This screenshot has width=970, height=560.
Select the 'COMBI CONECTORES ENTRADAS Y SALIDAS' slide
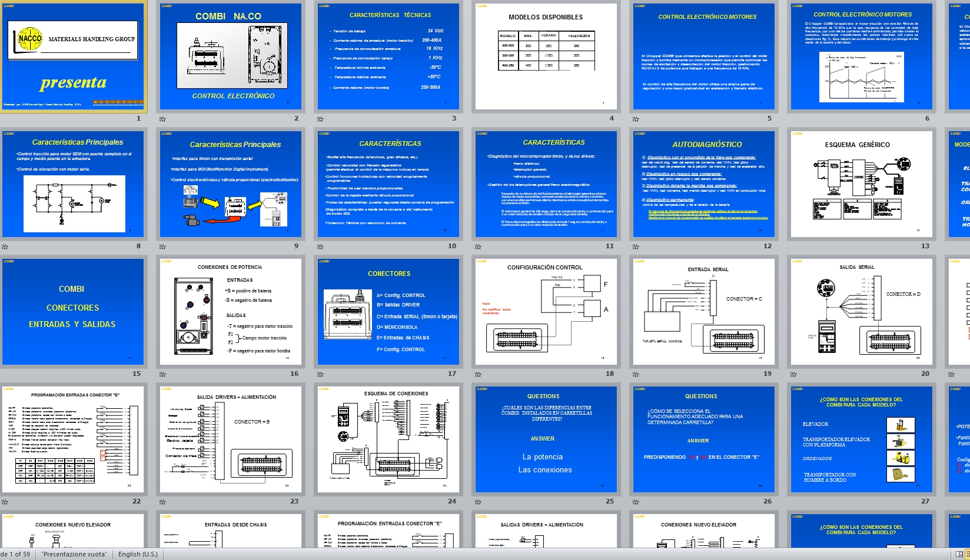coord(73,312)
